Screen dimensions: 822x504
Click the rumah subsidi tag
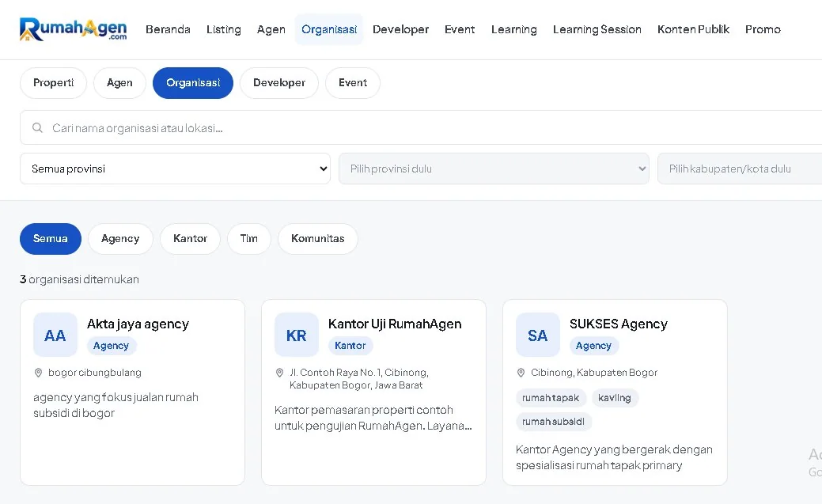click(x=554, y=422)
